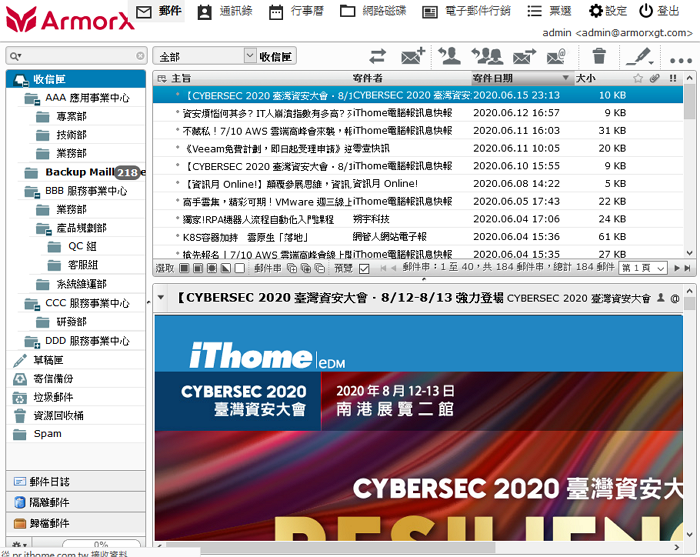The image size is (700, 557).
Task: Click 登出 to log out
Action: (x=659, y=11)
